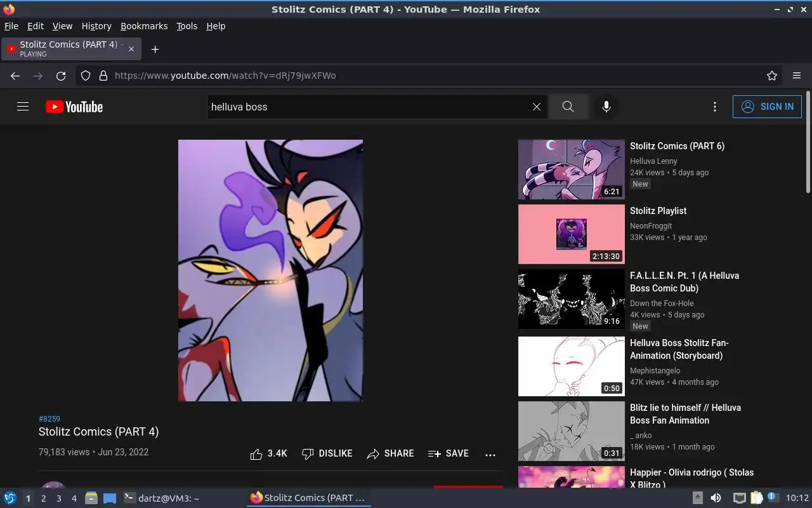Open the tracking protection shield panel
The height and width of the screenshot is (508, 812).
[x=86, y=76]
